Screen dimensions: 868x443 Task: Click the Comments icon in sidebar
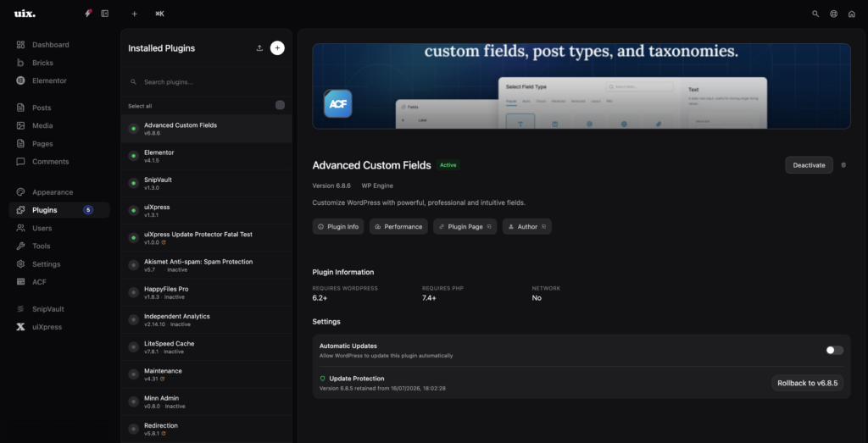20,162
